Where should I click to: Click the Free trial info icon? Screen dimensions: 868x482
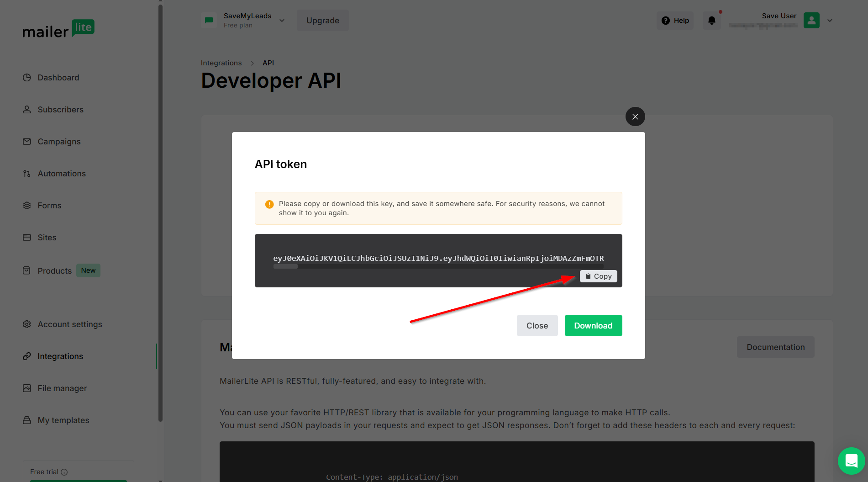point(64,472)
